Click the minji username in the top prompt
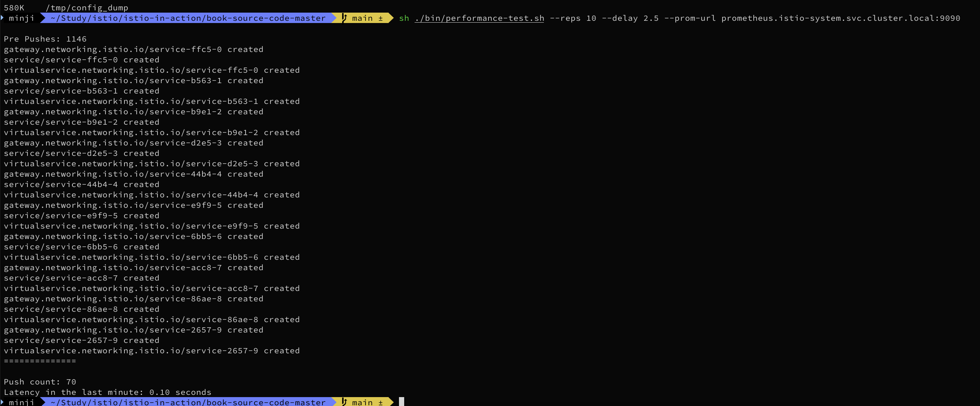Image resolution: width=980 pixels, height=406 pixels. click(x=21, y=18)
